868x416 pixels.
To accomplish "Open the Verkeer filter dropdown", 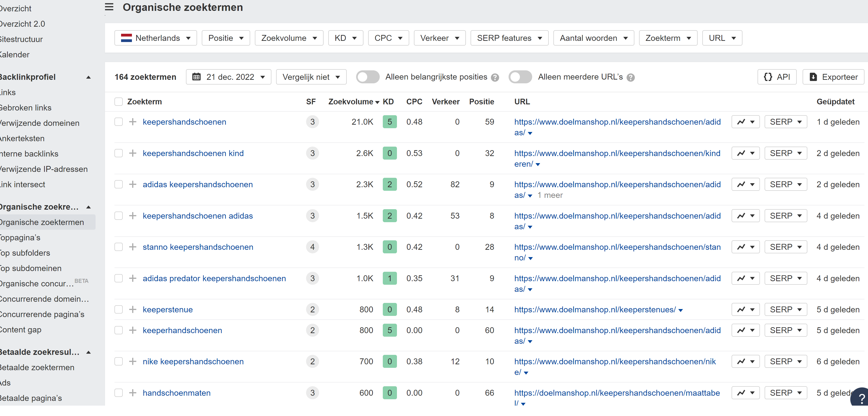I will (x=440, y=38).
